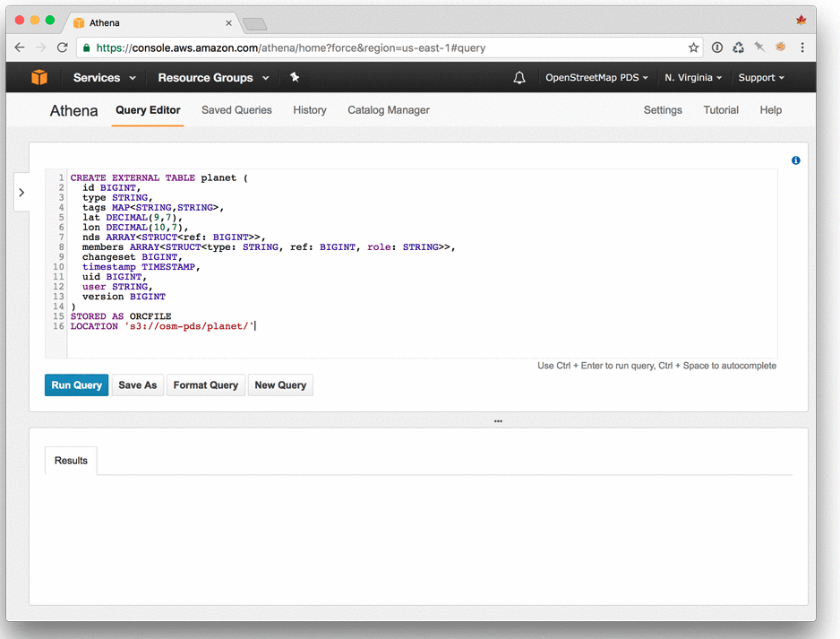Click the 'tags MAP<STRING,STRING>,' line

[153, 207]
